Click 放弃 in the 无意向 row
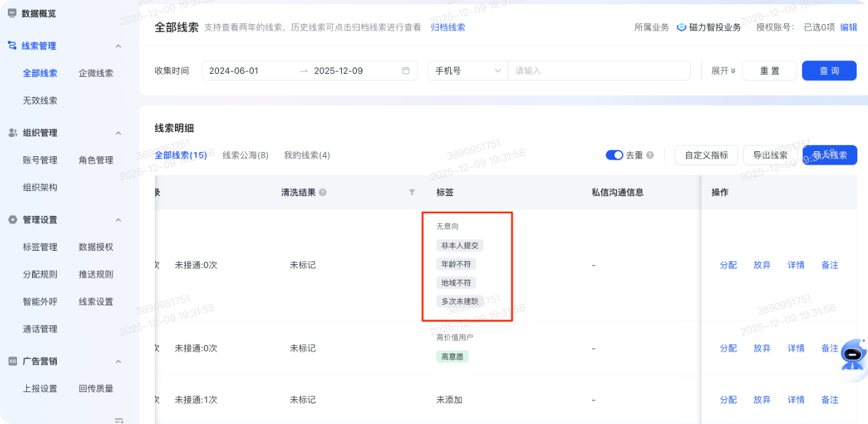 click(x=762, y=265)
